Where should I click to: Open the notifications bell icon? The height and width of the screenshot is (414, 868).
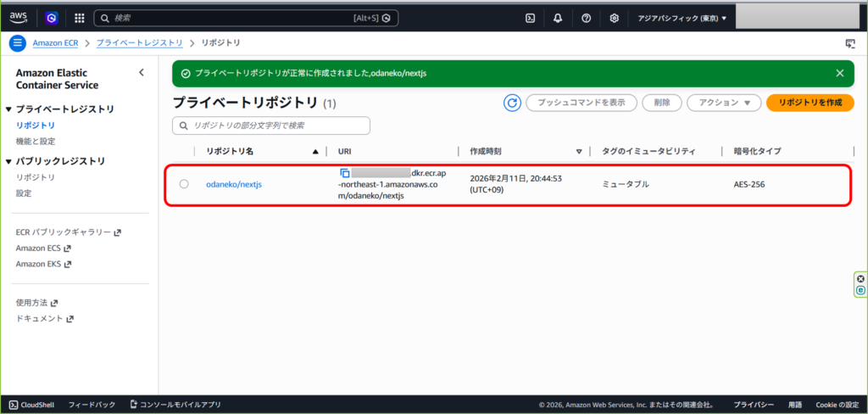[x=559, y=17]
